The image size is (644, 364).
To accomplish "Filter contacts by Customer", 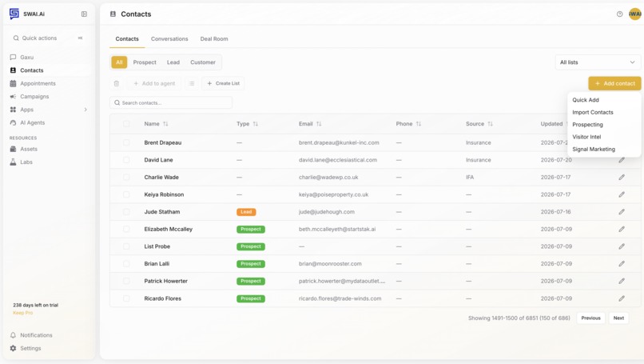I will coord(203,62).
